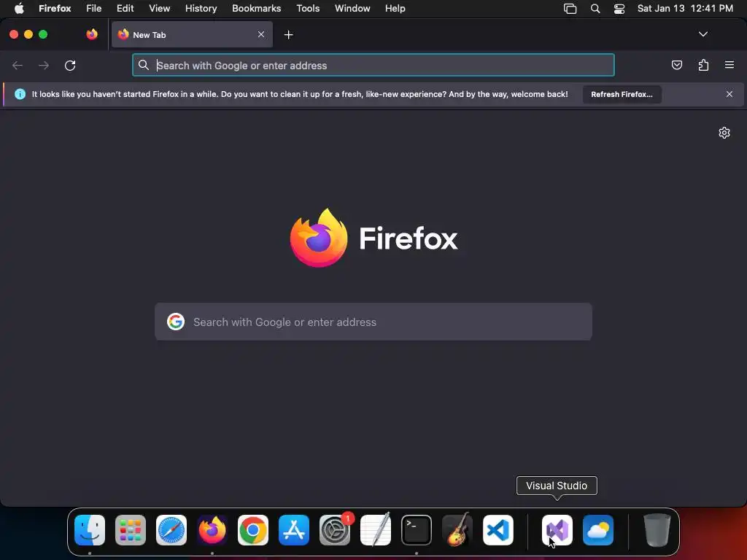
Task: Click the center Google search box
Action: pos(373,322)
